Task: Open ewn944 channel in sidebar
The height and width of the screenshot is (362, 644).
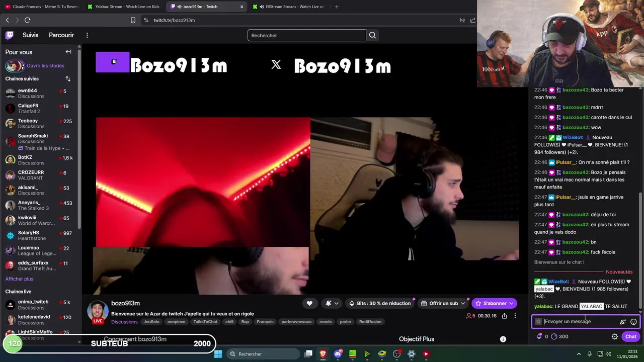Action: coord(40,94)
